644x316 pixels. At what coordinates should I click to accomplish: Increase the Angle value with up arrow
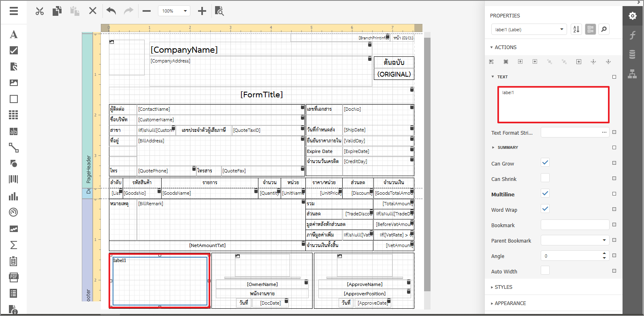click(x=604, y=253)
